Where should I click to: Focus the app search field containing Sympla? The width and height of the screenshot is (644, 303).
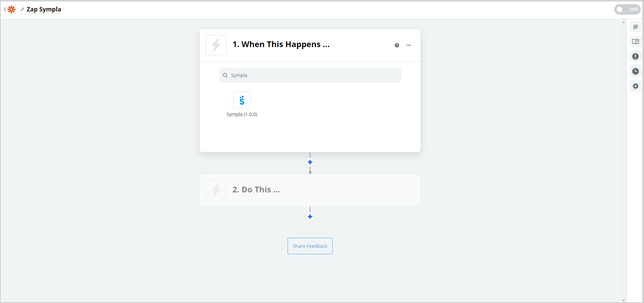pyautogui.click(x=310, y=75)
